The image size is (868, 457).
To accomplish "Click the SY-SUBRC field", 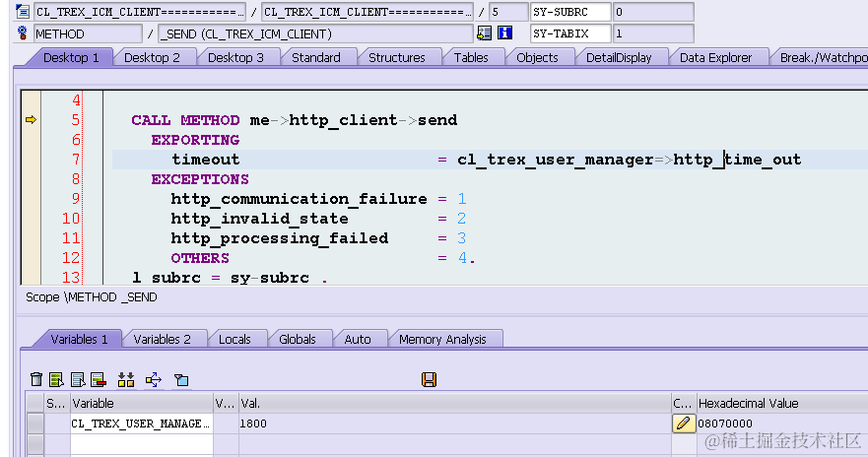I will point(570,12).
